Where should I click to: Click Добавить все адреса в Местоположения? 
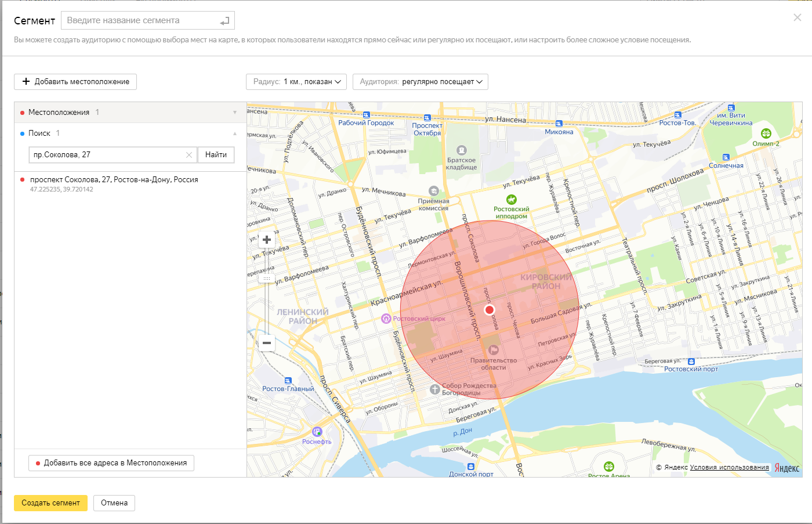pos(111,463)
